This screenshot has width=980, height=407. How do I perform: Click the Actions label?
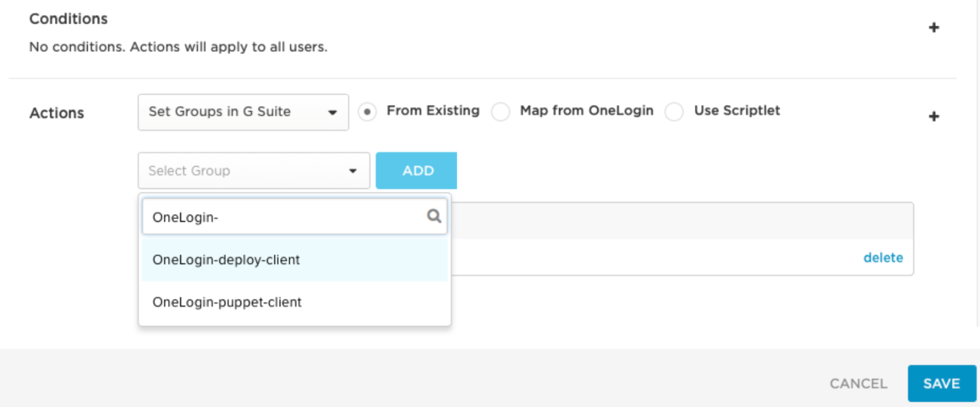(x=56, y=113)
